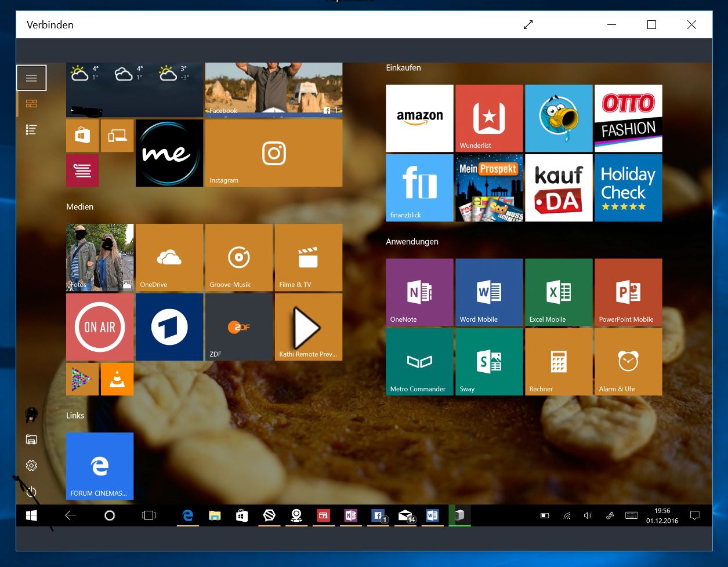Open the Mail taskbar icon with badge
728x567 pixels.
pyautogui.click(x=405, y=515)
